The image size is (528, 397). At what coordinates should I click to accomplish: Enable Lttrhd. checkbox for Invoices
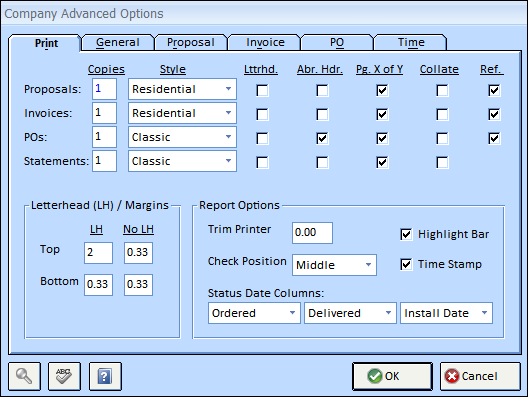262,114
